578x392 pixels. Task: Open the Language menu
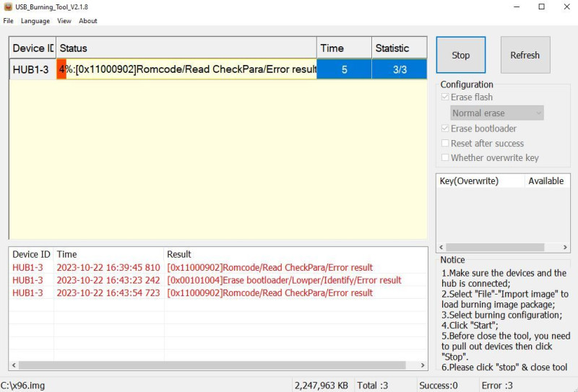pyautogui.click(x=35, y=21)
